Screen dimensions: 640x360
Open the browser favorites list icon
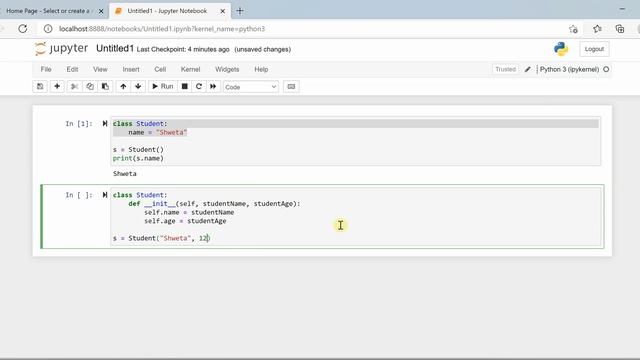(597, 29)
